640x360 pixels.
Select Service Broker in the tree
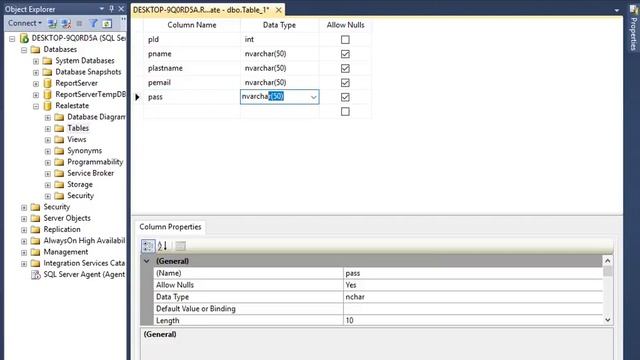click(91, 173)
